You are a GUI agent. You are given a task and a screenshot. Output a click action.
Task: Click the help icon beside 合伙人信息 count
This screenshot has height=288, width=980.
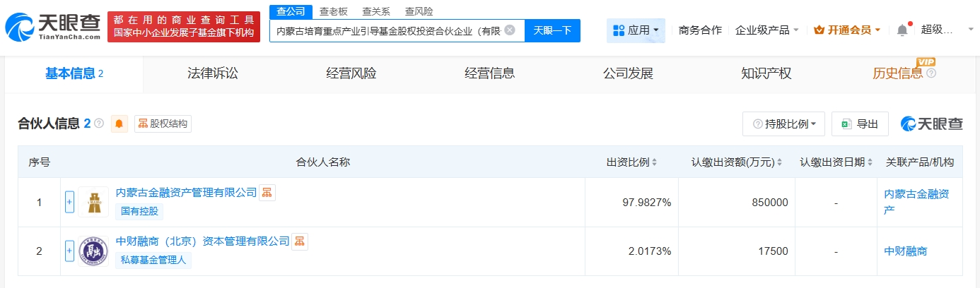tap(99, 124)
